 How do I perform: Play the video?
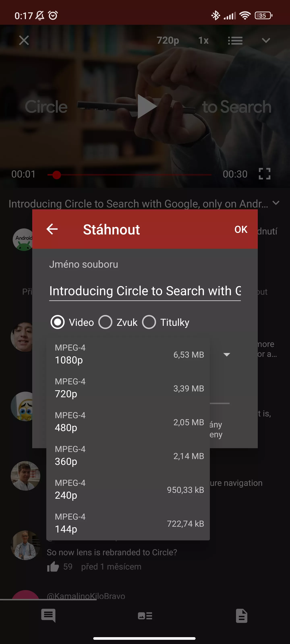pyautogui.click(x=147, y=106)
